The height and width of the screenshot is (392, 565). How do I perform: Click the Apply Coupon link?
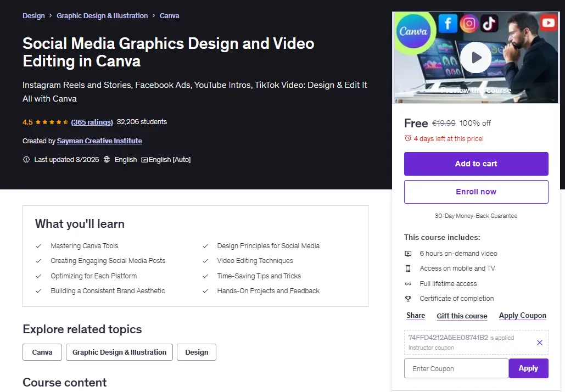point(523,316)
